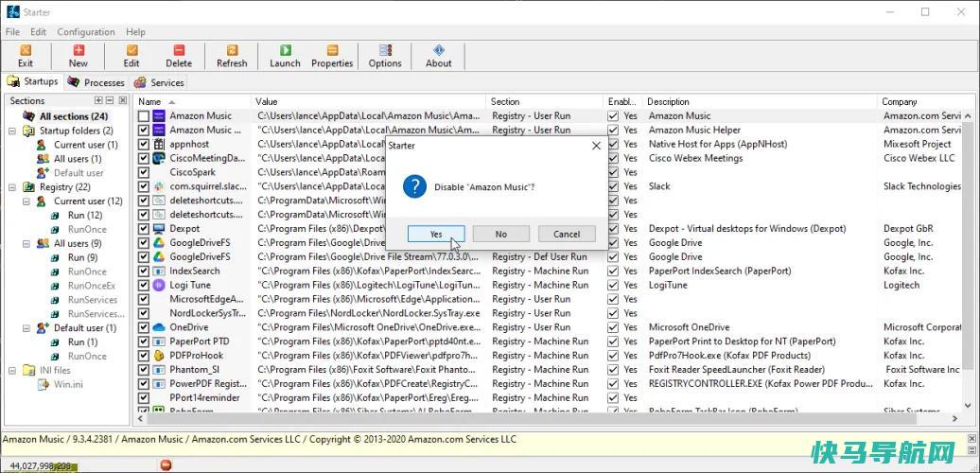Viewport: 980px width, 473px height.
Task: Switch to the Processes tab
Action: pos(96,82)
